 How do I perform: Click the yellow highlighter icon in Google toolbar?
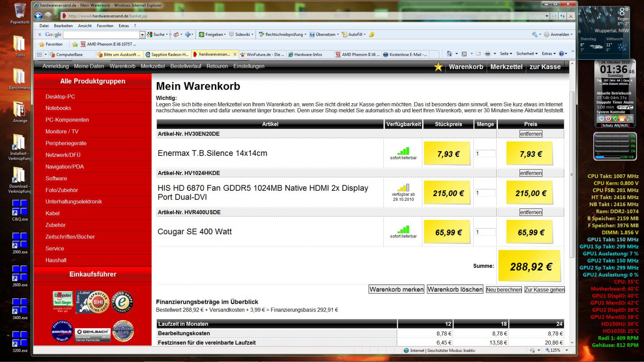[x=372, y=35]
